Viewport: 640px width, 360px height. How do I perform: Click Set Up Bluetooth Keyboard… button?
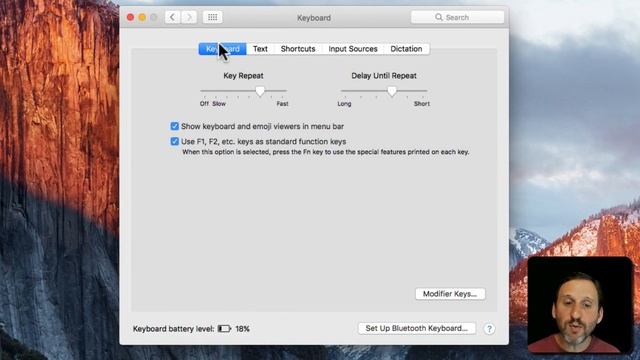point(417,328)
